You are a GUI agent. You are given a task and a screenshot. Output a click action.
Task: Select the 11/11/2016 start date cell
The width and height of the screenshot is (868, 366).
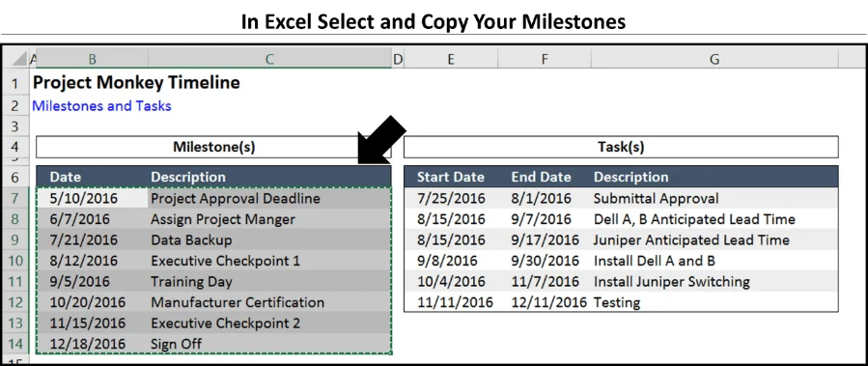click(x=451, y=302)
